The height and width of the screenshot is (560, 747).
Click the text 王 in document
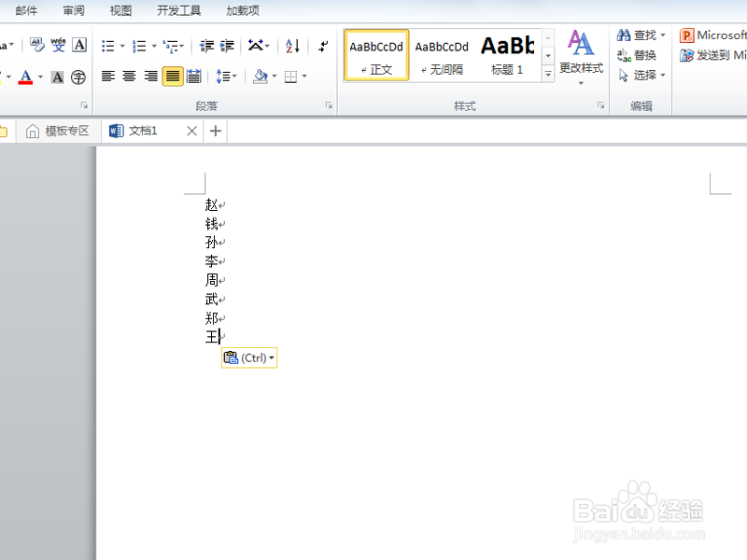(x=211, y=337)
